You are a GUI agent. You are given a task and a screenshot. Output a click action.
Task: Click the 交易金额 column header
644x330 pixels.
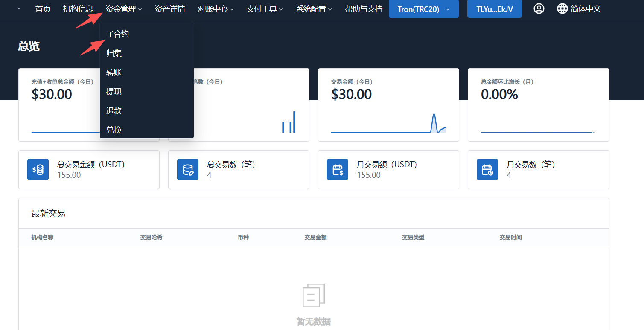click(x=315, y=237)
